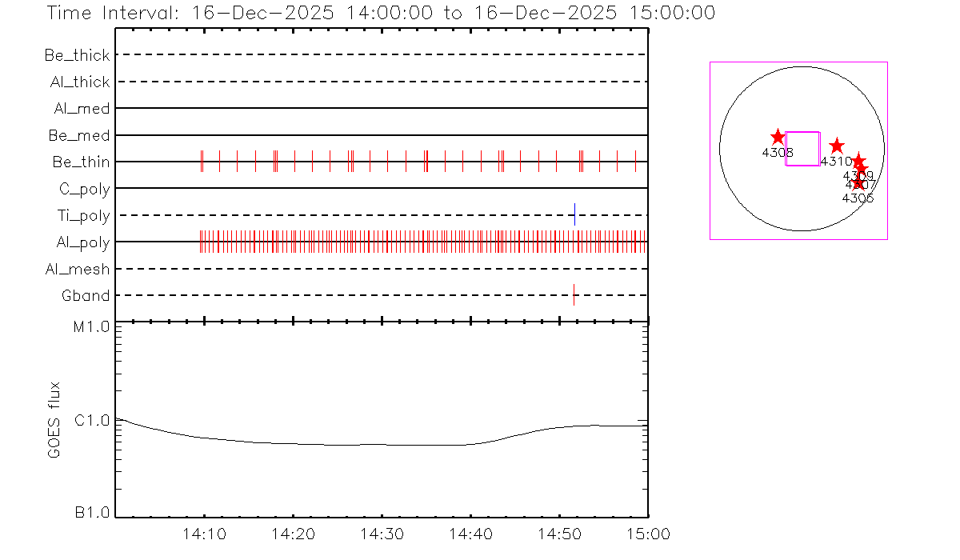Click the blue Ti_poly exposure tick
960x560 pixels.
click(574, 214)
